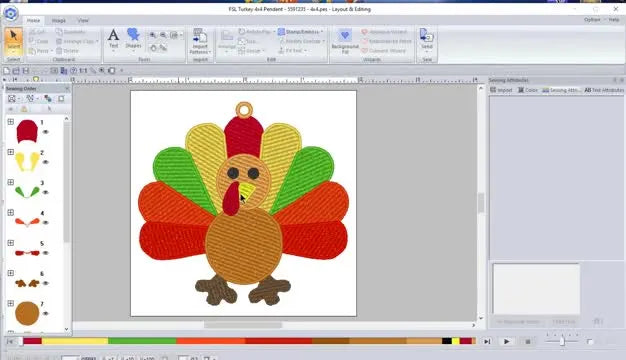
Task: Open the Option menu
Action: [x=592, y=20]
